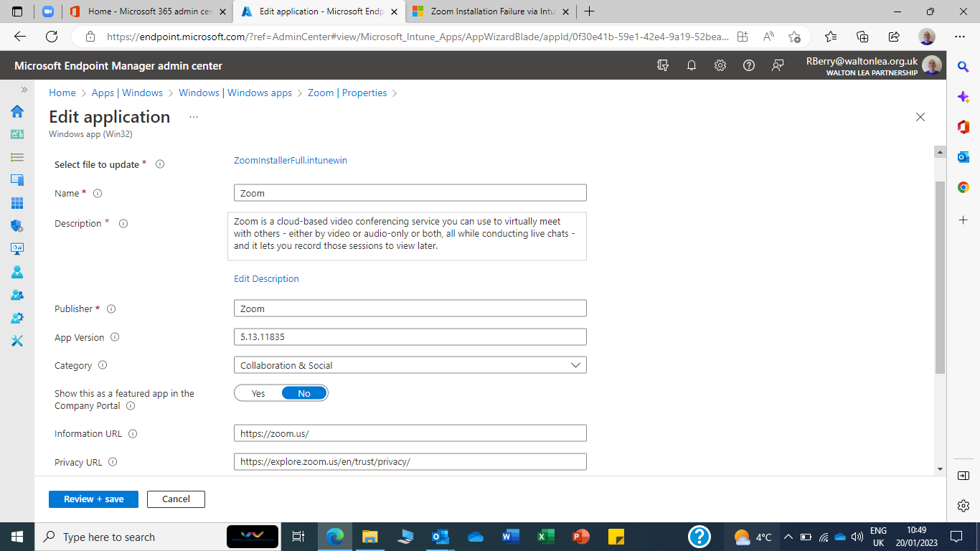Open notifications bell in header

pos(692,65)
